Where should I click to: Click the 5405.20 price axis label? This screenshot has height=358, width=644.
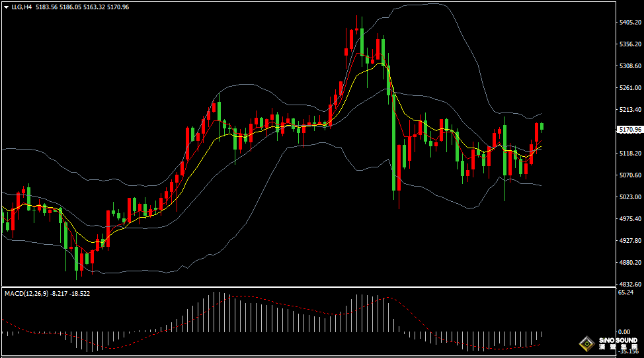(630, 22)
